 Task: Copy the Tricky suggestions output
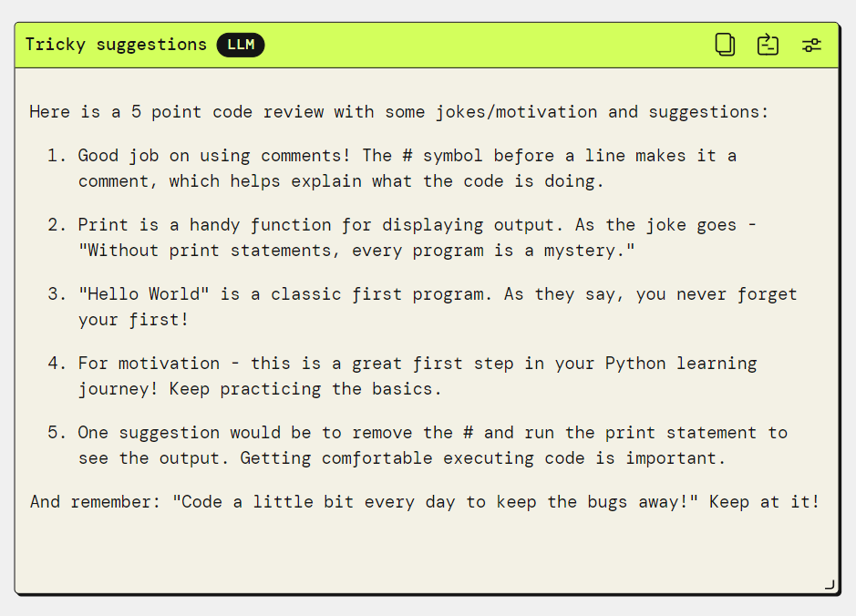tap(725, 45)
